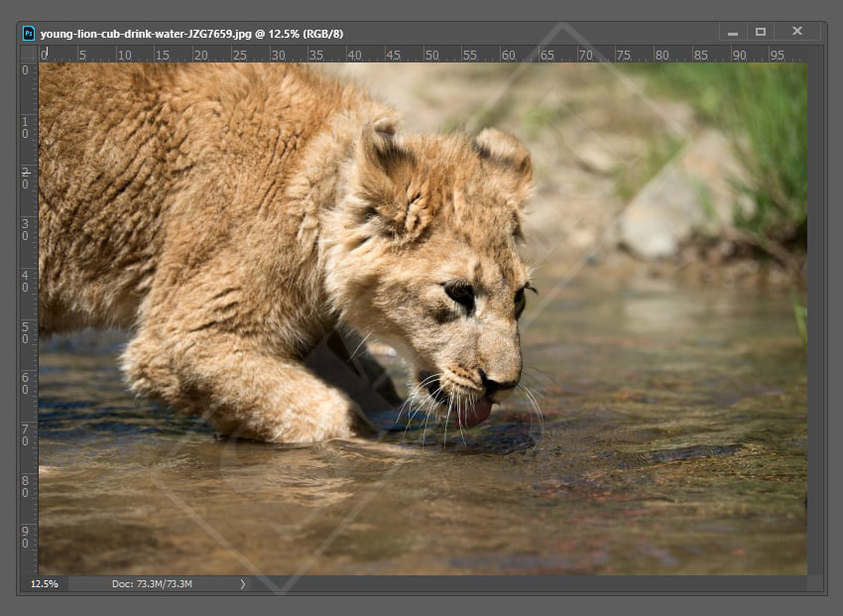Maximize the document window

pos(761,32)
